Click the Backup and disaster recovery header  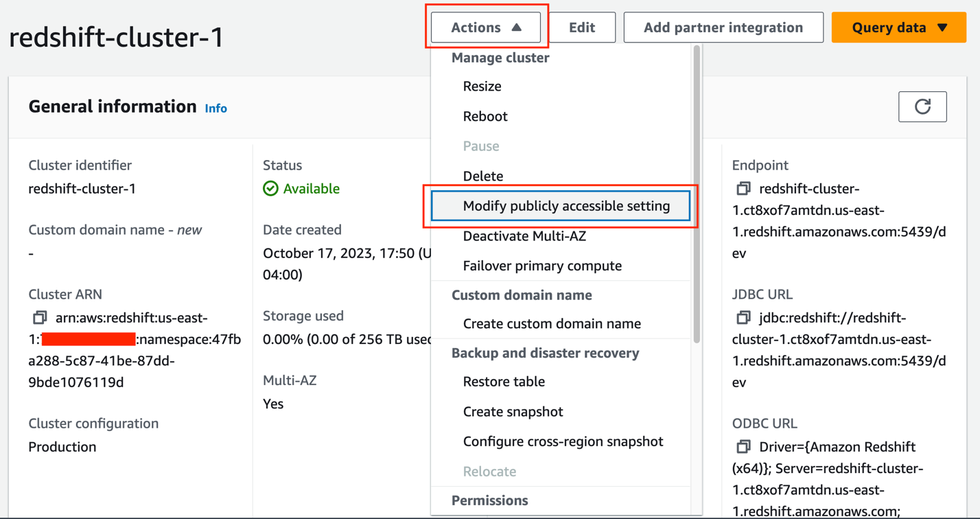pyautogui.click(x=546, y=353)
